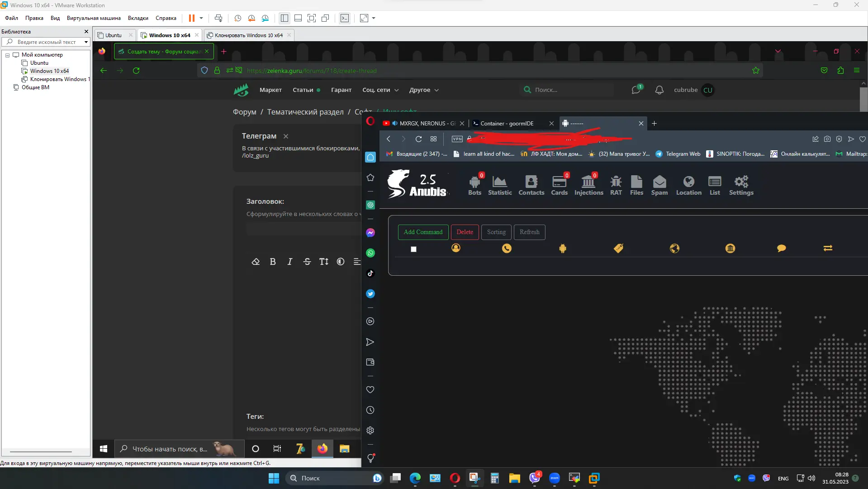Image resolution: width=868 pixels, height=489 pixels.
Task: Open Opera sidebar history clock icon
Action: 370,410
